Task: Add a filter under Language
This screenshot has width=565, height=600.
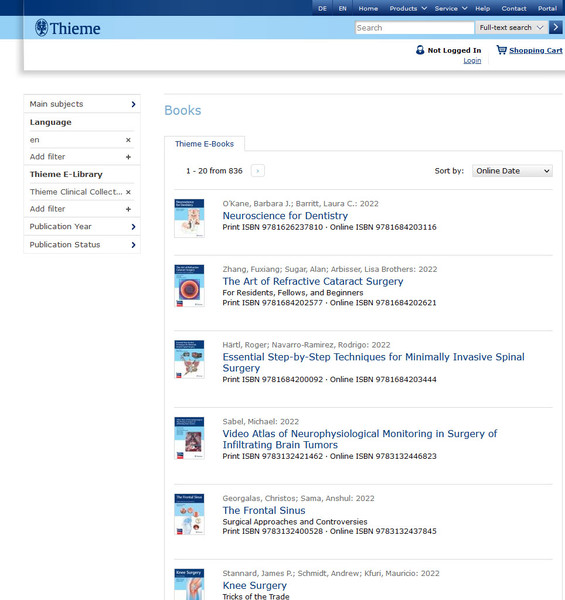Action: (x=82, y=157)
